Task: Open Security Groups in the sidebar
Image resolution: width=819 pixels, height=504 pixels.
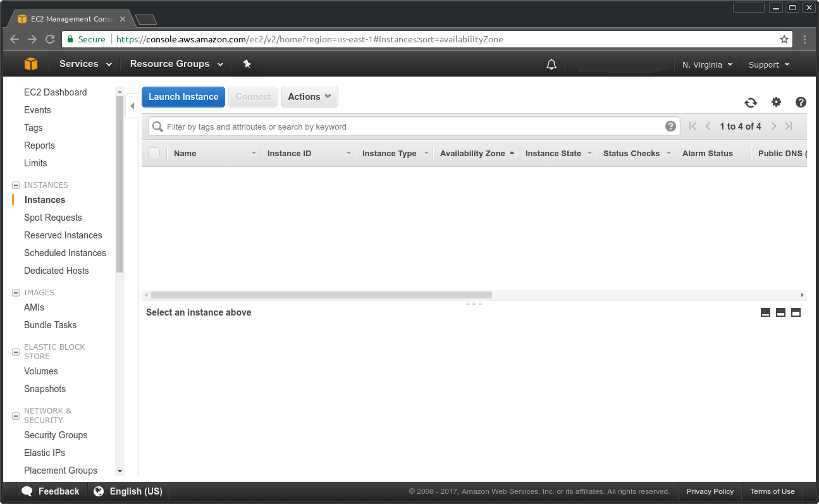Action: click(x=56, y=435)
